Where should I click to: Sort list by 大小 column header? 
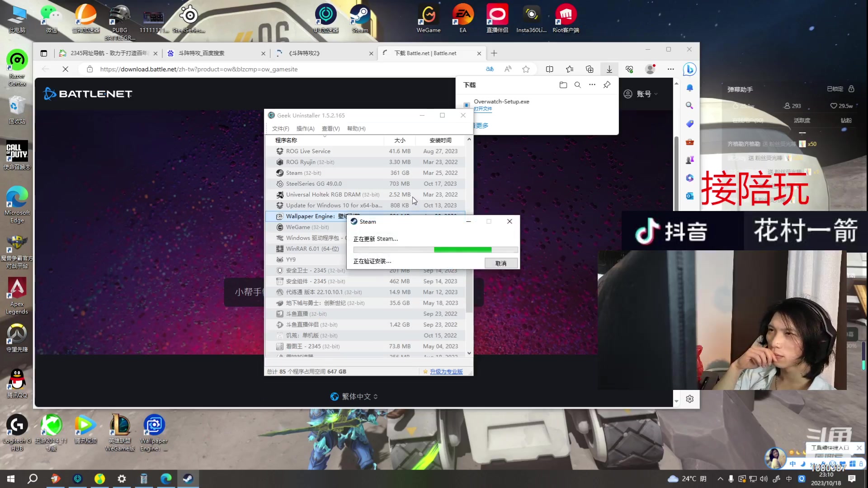pos(400,141)
